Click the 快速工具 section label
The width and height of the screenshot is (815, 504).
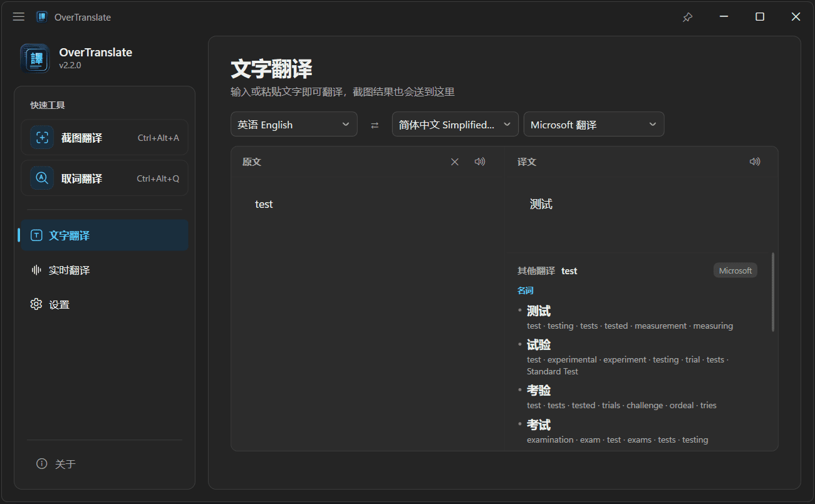[48, 105]
